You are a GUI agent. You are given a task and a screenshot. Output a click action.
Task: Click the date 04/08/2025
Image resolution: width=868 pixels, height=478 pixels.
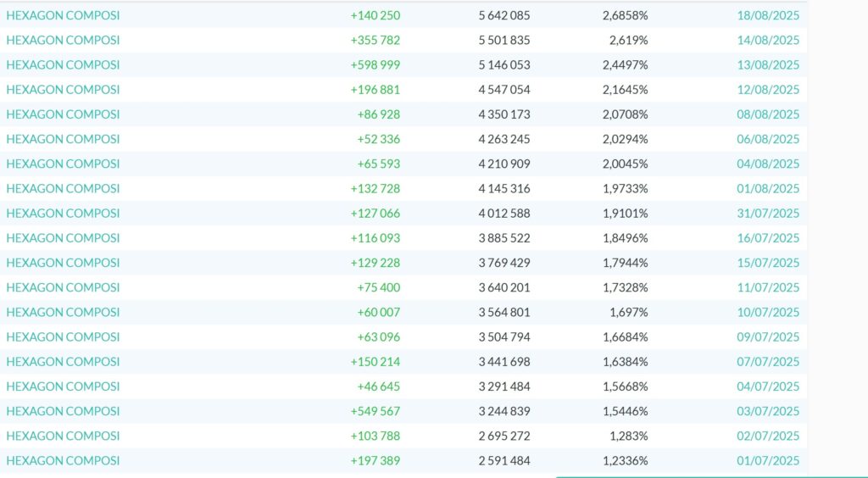768,164
